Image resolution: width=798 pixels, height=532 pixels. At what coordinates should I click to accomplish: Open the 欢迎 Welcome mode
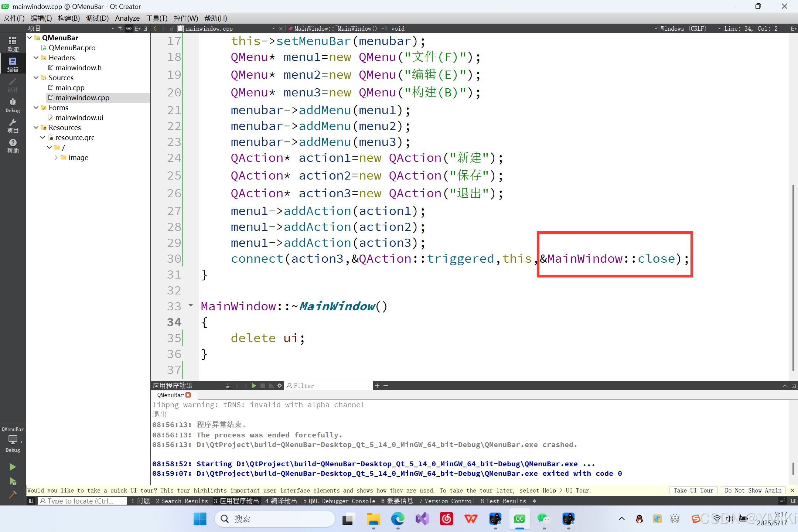(13, 44)
